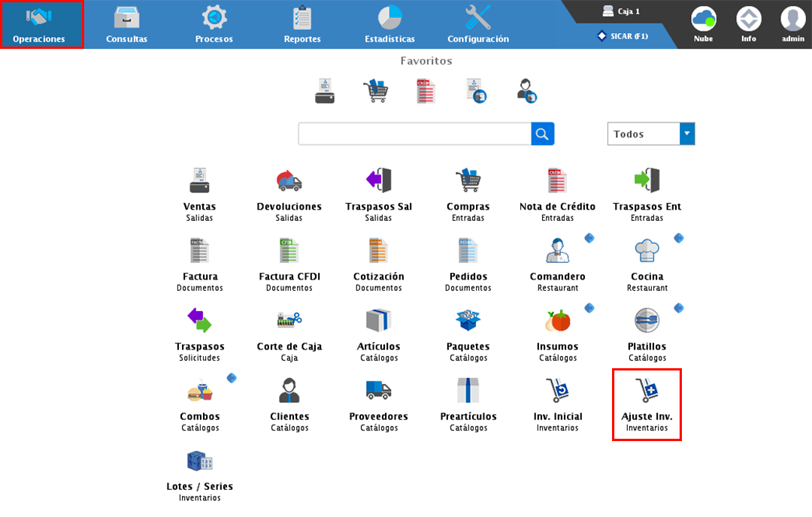
Task: Open the Lotes / Series module
Action: tap(199, 461)
